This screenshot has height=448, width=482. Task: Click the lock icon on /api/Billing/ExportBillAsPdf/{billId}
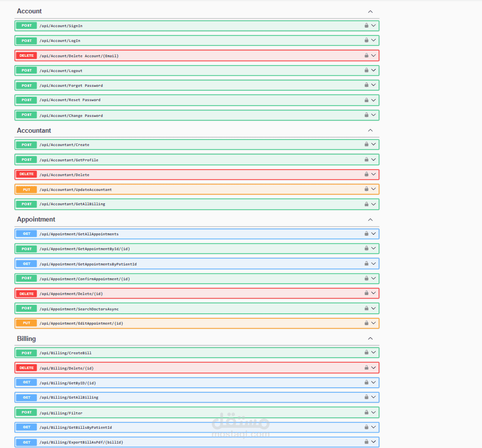[366, 442]
